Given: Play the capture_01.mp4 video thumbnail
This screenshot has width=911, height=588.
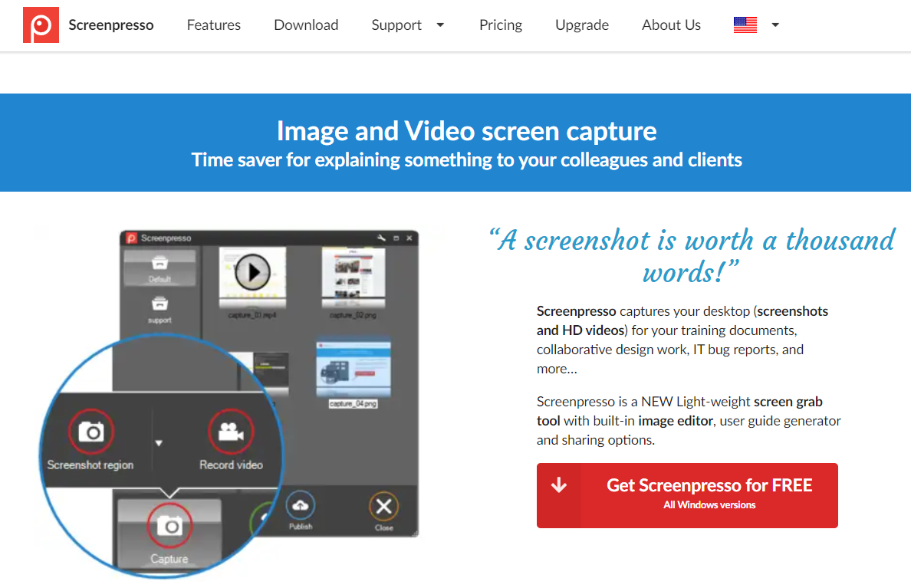Looking at the screenshot, I should point(252,272).
